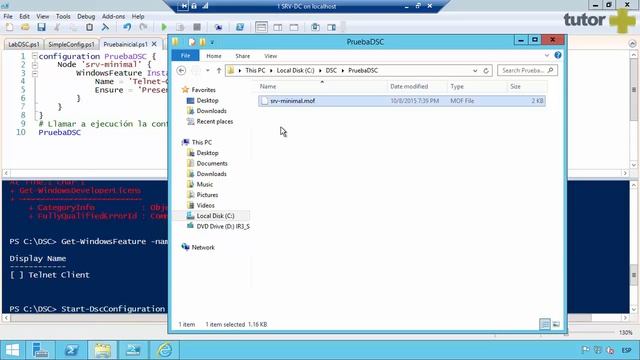Viewport: 640px width, 360px height.
Task: Open the Explorer Share ribbon tab
Action: pos(242,56)
